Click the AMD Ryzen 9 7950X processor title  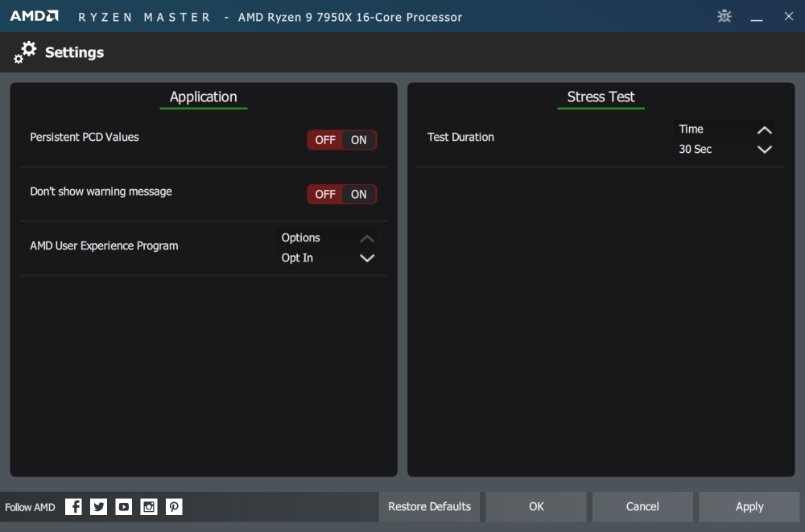point(350,18)
